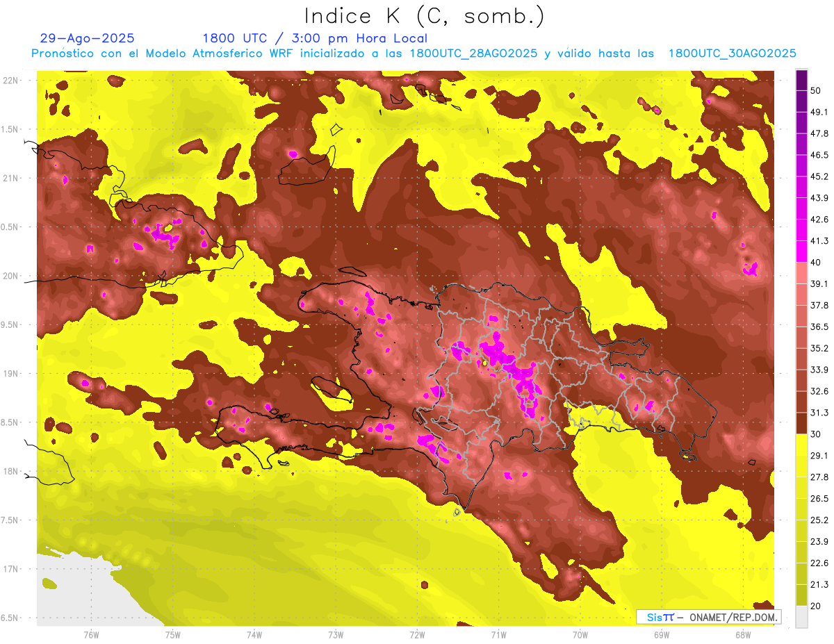Click the longitude label '73W'
Image resolution: width=834 pixels, height=644 pixels.
pos(336,635)
